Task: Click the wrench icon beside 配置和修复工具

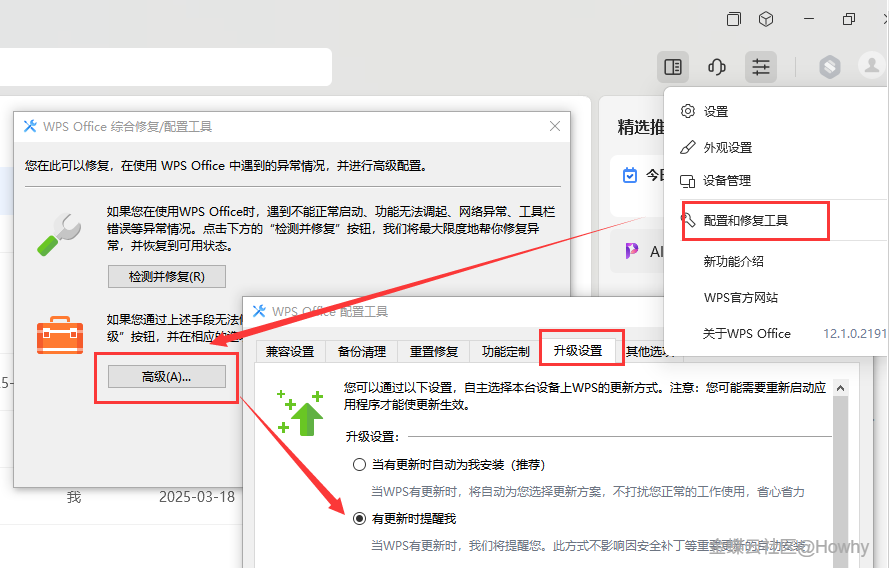Action: 689,220
